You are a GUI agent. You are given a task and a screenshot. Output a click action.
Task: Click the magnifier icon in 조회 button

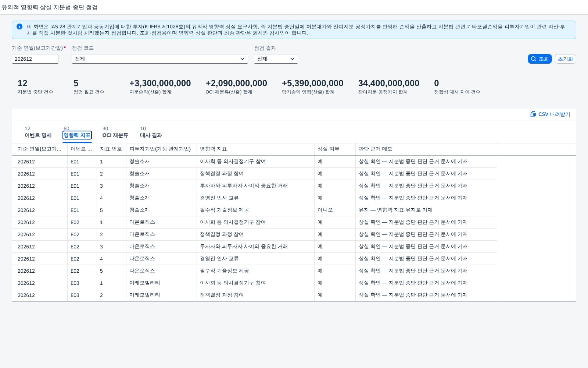point(534,59)
